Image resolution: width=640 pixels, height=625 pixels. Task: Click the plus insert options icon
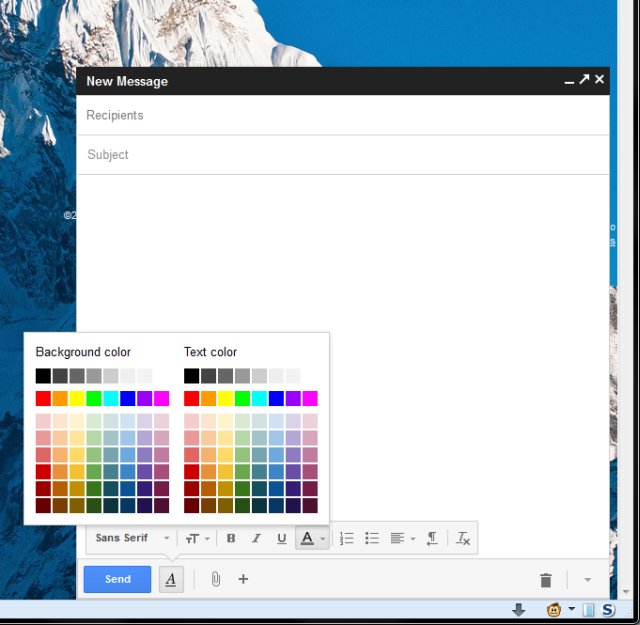[243, 579]
